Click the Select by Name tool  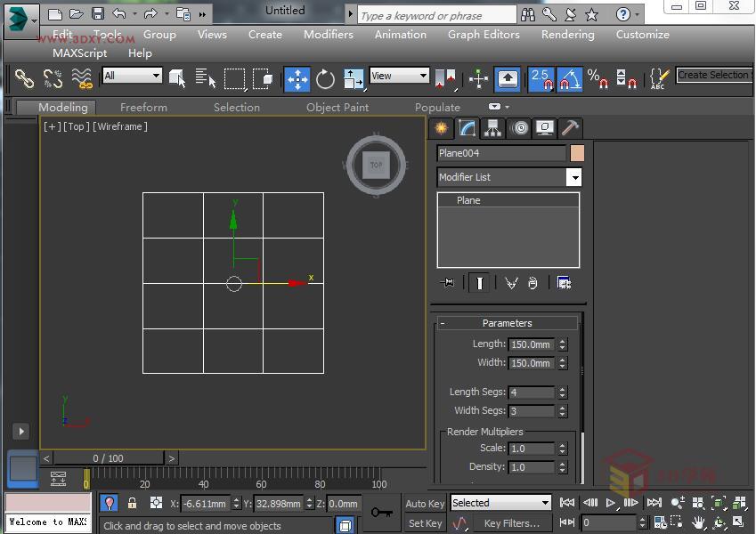click(x=207, y=78)
